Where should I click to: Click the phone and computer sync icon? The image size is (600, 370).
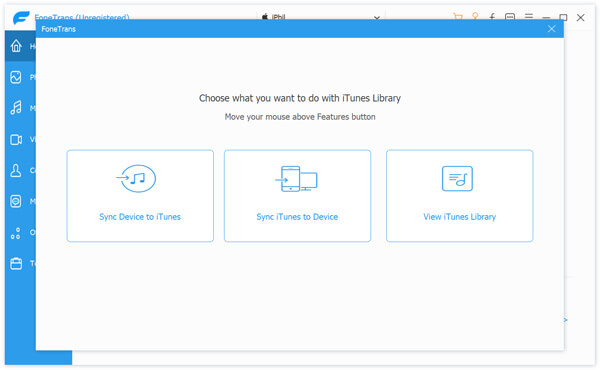pos(297,179)
